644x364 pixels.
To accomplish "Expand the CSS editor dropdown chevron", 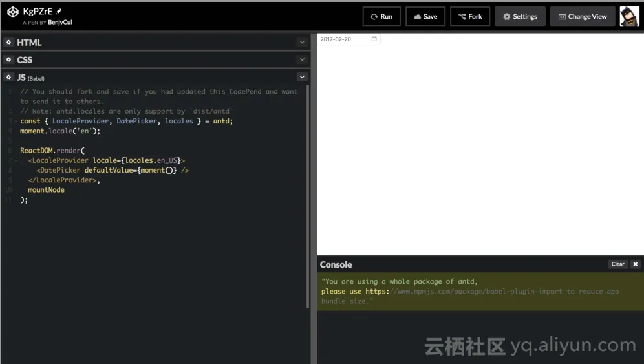I will pyautogui.click(x=302, y=59).
